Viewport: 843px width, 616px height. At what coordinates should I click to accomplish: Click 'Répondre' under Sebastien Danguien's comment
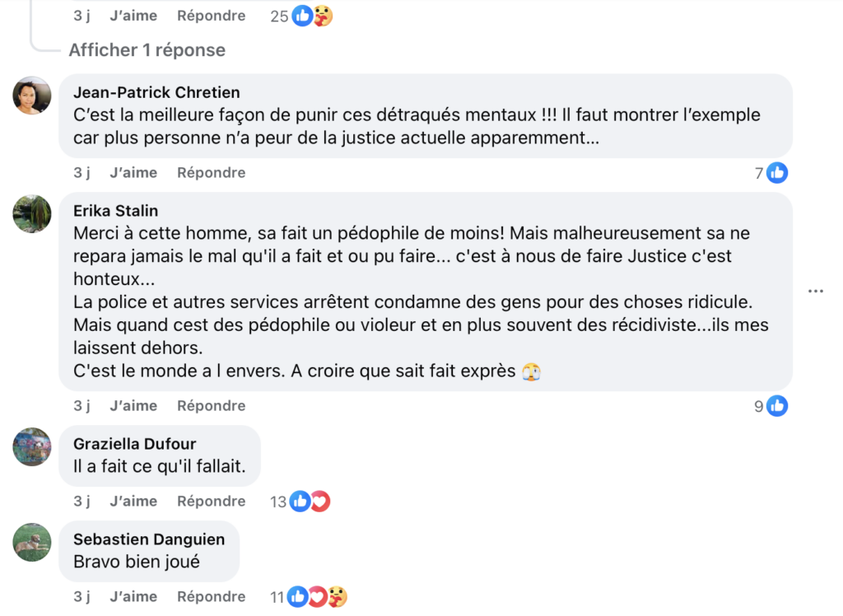click(211, 596)
